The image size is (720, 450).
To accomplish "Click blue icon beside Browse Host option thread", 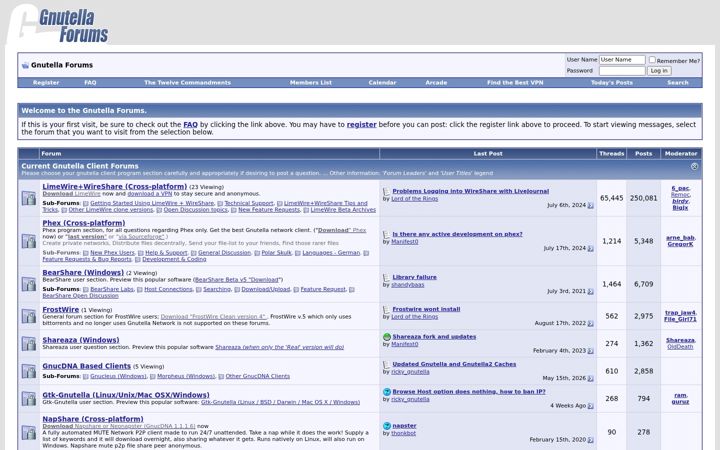I will (x=387, y=392).
